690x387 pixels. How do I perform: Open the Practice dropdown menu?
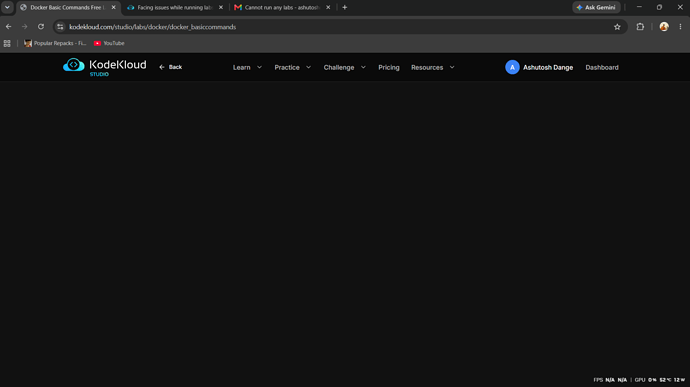[x=293, y=67]
